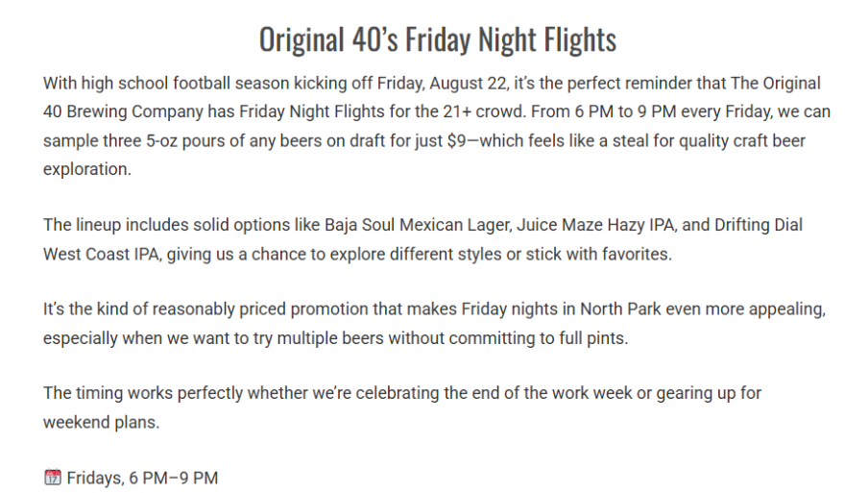Click the word "exploration." ending the first paragraph
Image resolution: width=868 pixels, height=493 pixels.
pyautogui.click(x=87, y=169)
